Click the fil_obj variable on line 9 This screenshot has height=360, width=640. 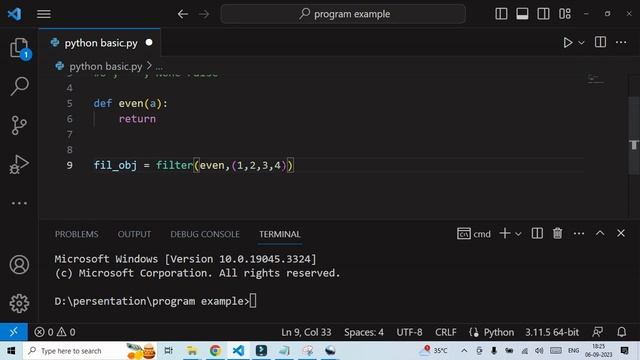116,165
